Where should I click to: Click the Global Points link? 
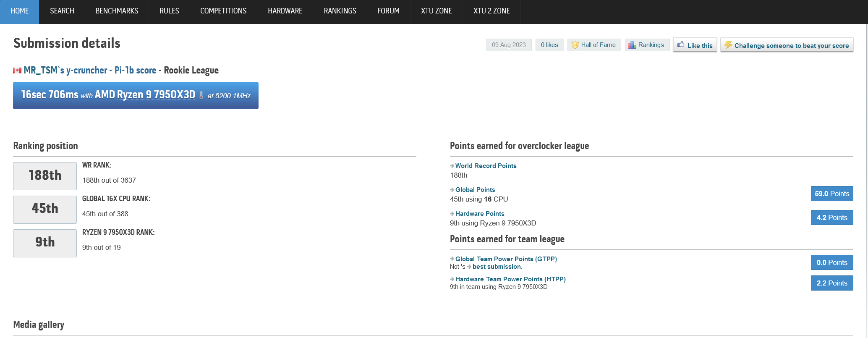click(475, 190)
